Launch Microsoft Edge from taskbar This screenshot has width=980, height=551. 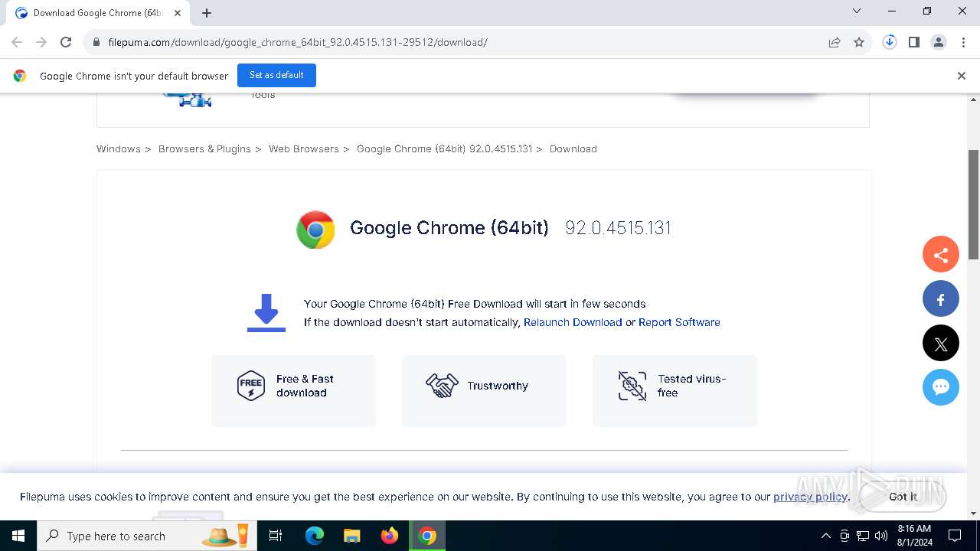tap(315, 536)
